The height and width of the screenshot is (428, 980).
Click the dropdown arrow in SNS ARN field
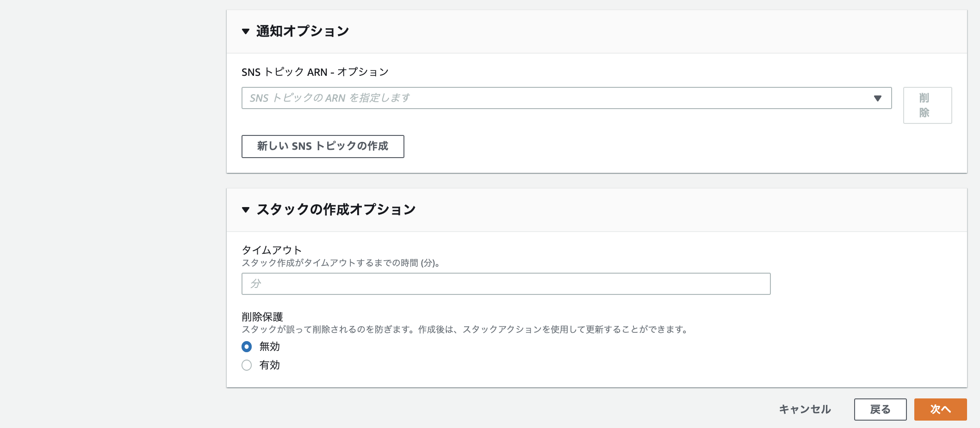(877, 98)
